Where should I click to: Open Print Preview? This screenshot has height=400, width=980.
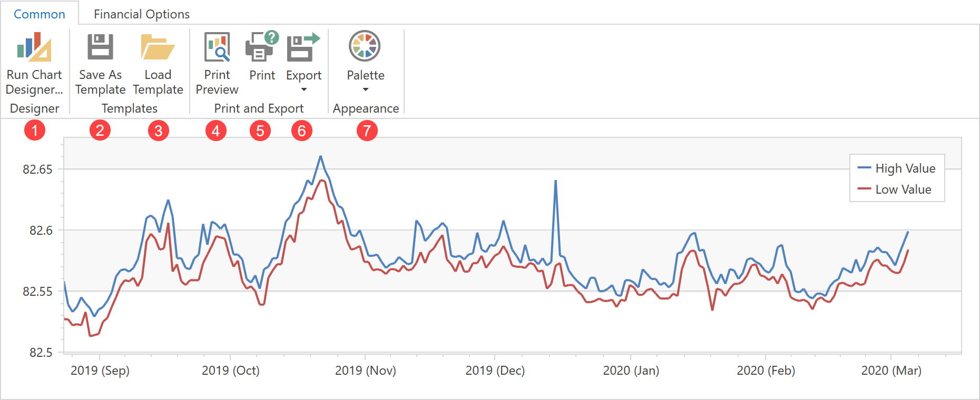coord(217,47)
